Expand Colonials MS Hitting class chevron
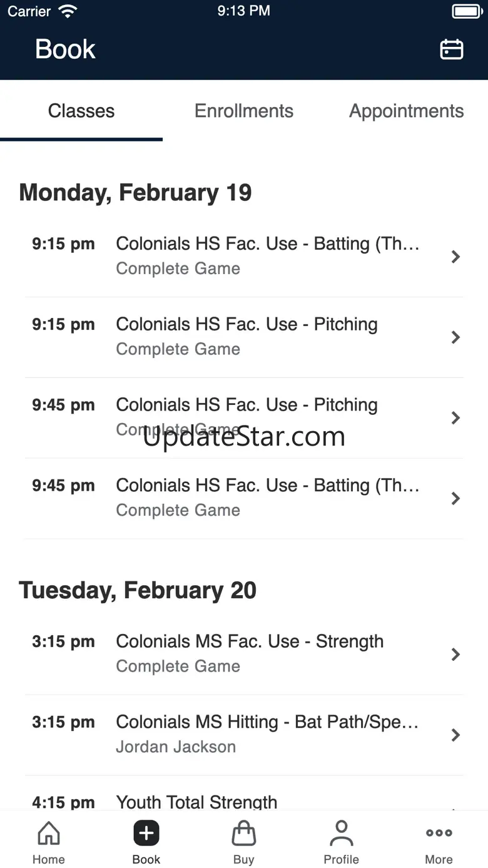The image size is (488, 868). click(456, 735)
